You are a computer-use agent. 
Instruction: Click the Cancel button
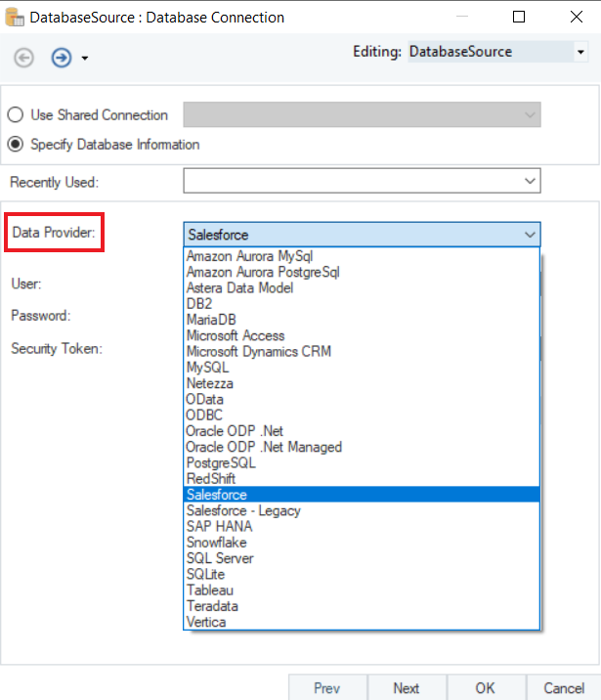click(564, 688)
